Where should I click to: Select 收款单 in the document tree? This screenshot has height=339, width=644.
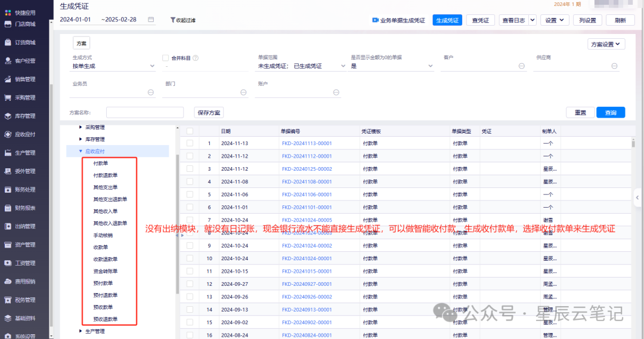click(101, 247)
